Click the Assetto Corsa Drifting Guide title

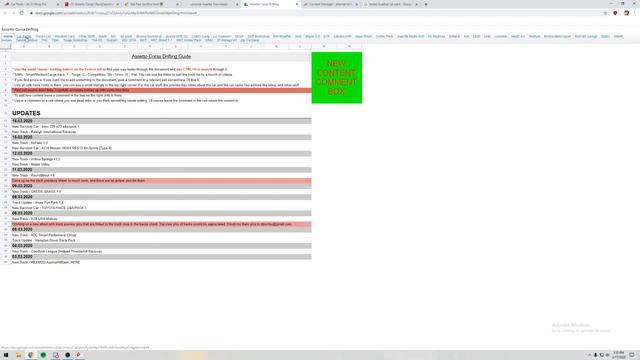[161, 56]
